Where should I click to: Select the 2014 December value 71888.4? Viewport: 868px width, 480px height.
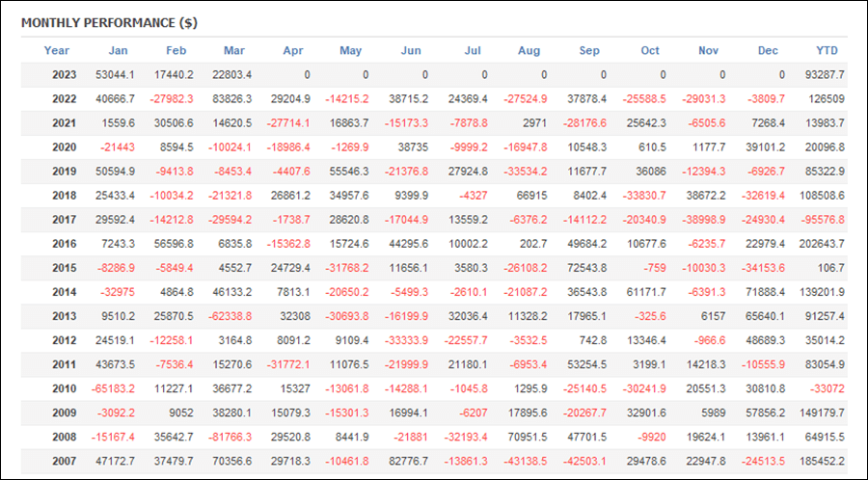[x=766, y=292]
